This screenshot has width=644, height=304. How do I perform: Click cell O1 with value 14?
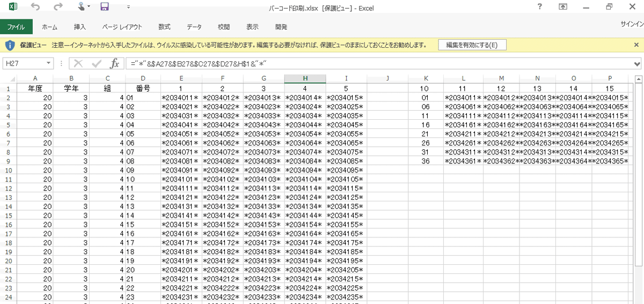tap(574, 89)
